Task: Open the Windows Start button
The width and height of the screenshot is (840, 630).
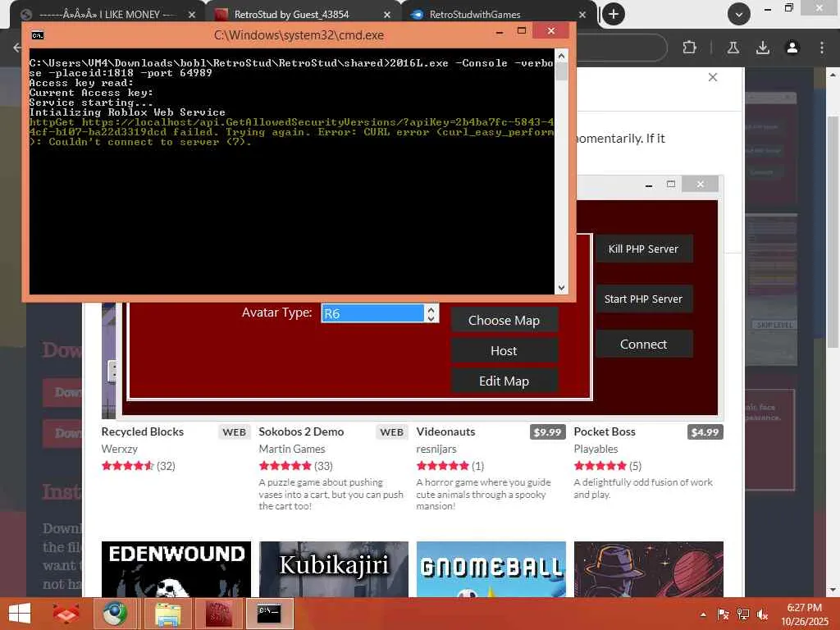Action: (x=20, y=614)
